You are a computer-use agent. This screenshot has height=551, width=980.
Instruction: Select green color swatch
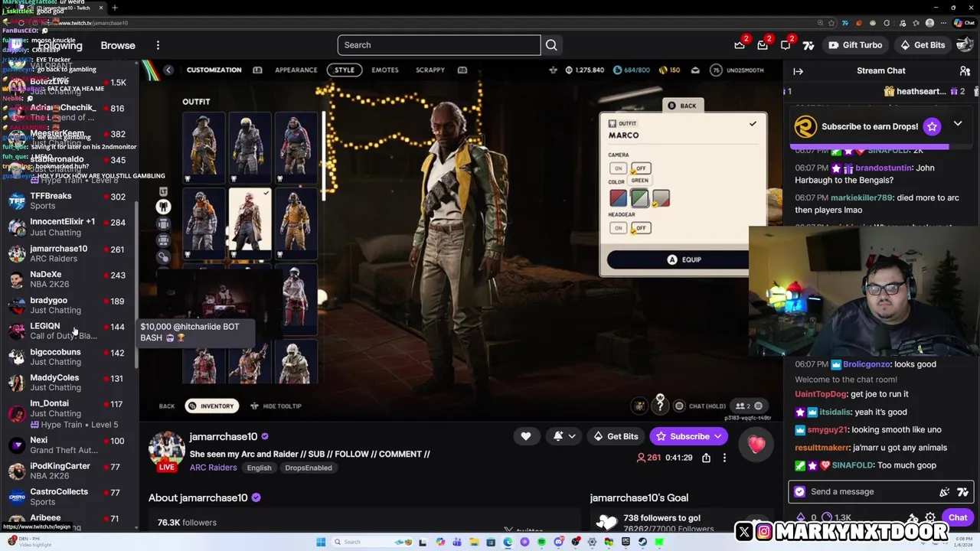tap(639, 198)
